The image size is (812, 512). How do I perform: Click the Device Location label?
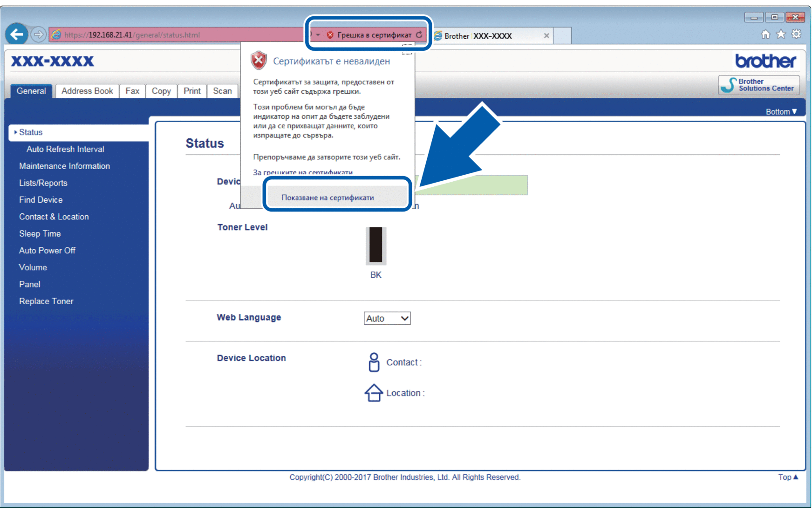click(x=251, y=358)
